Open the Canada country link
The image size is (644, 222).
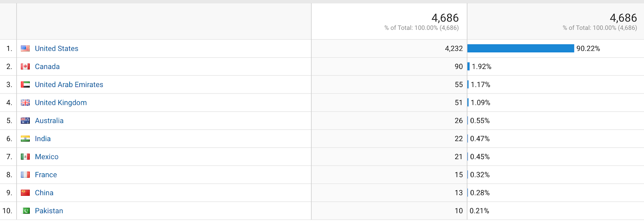click(47, 66)
